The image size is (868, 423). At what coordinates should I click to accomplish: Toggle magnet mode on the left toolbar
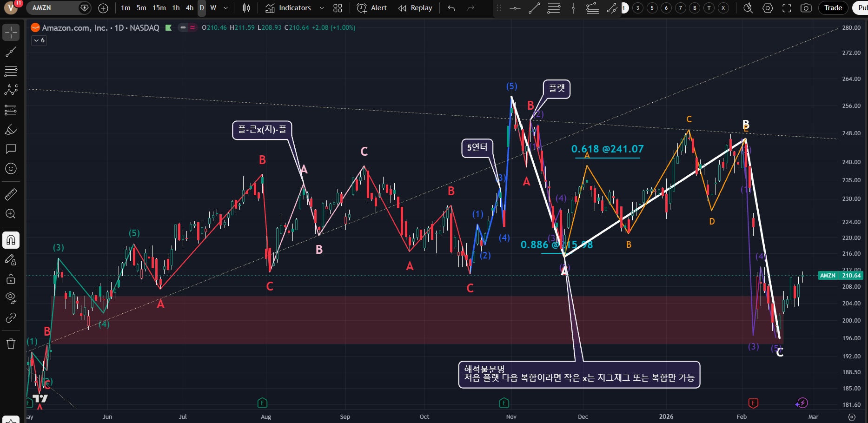click(x=11, y=240)
